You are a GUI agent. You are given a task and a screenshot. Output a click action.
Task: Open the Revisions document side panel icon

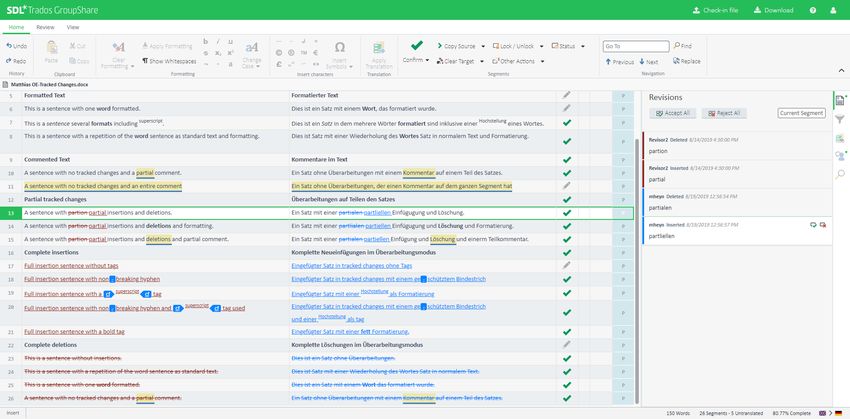pos(840,100)
